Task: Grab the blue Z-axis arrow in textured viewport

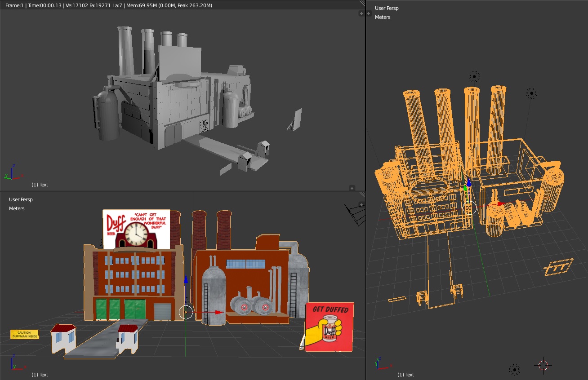Action: (186, 279)
